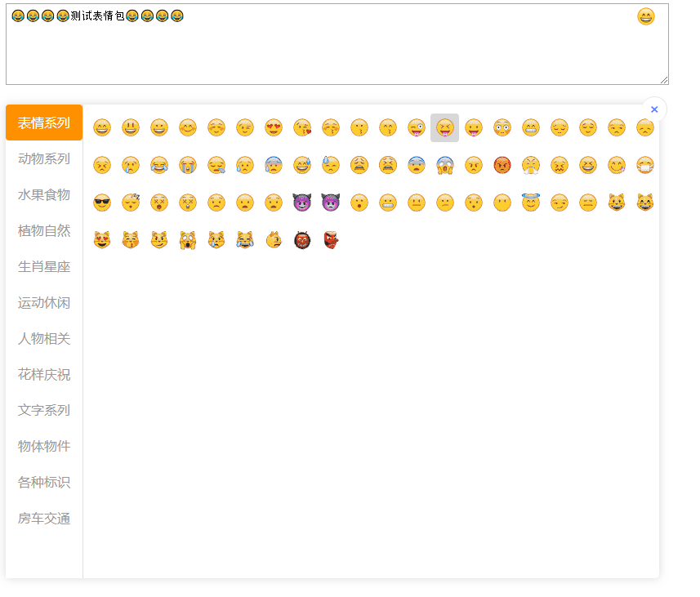Image resolution: width=700 pixels, height=597 pixels.
Task: Select the face with medical mask emoji
Action: pos(645,165)
